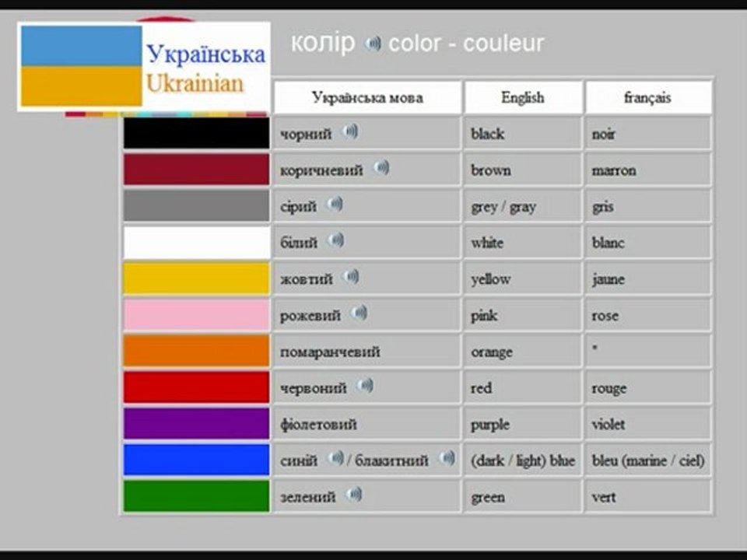Click the 'blanc' French cell
This screenshot has width=747, height=560.
[x=648, y=242]
